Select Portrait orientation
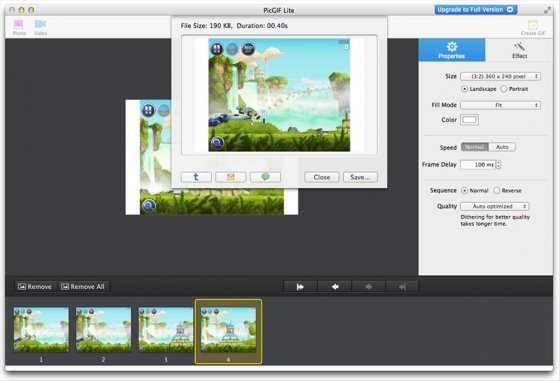Screen dimensions: 560x381 click(x=514, y=89)
